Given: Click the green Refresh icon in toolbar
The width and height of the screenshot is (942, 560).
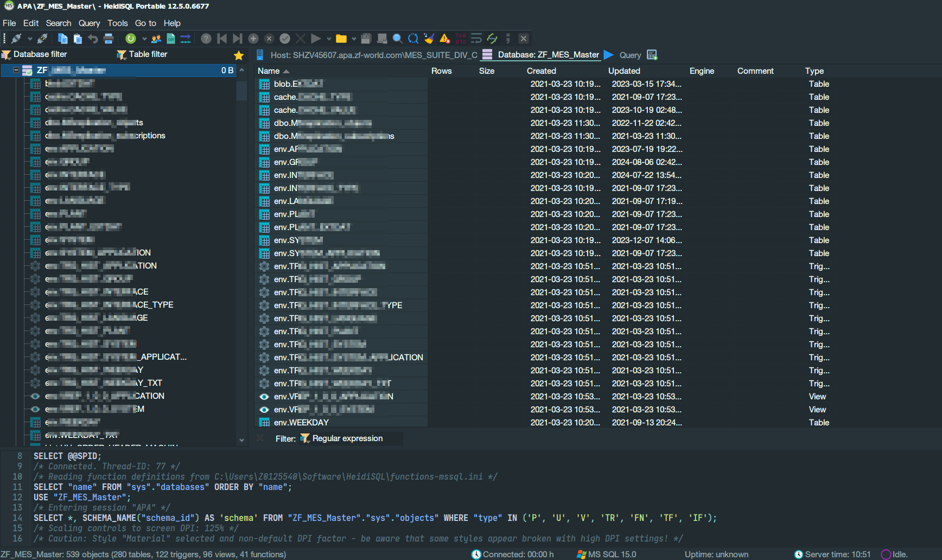Looking at the screenshot, I should [x=131, y=39].
